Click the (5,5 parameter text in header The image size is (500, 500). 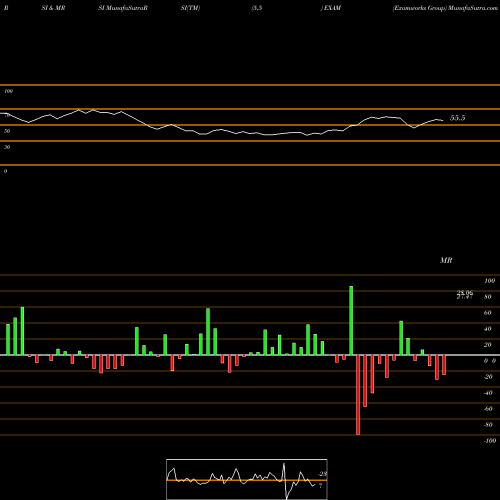click(257, 8)
